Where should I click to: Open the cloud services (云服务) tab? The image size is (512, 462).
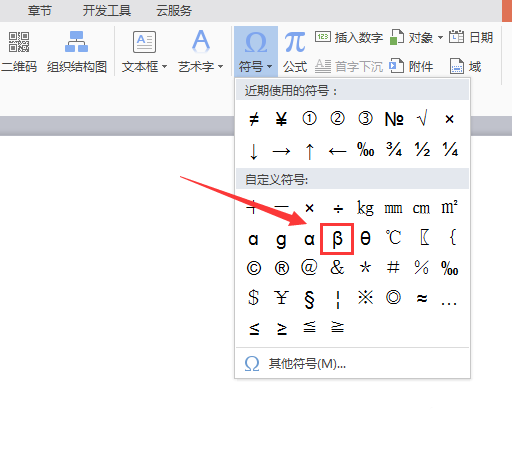click(174, 11)
